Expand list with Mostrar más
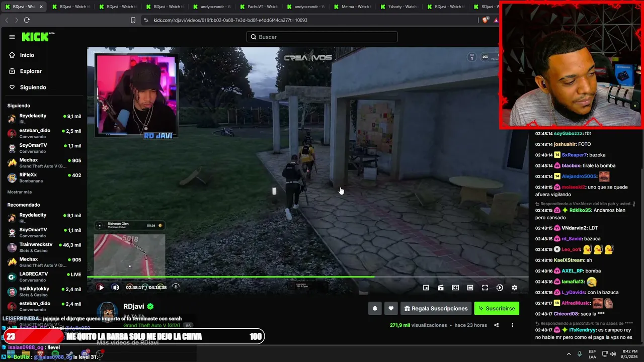Viewport: 644px width, 362px height. click(20, 192)
